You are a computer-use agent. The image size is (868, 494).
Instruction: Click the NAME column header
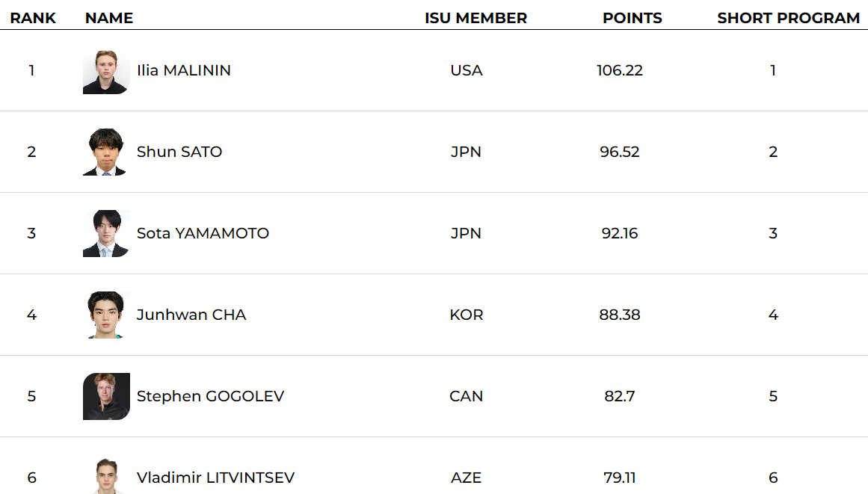click(x=109, y=18)
